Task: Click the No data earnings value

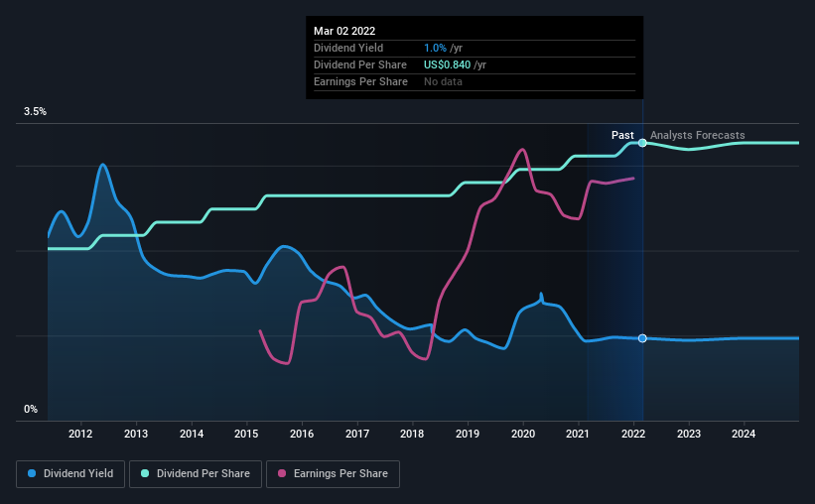Action: (x=443, y=81)
